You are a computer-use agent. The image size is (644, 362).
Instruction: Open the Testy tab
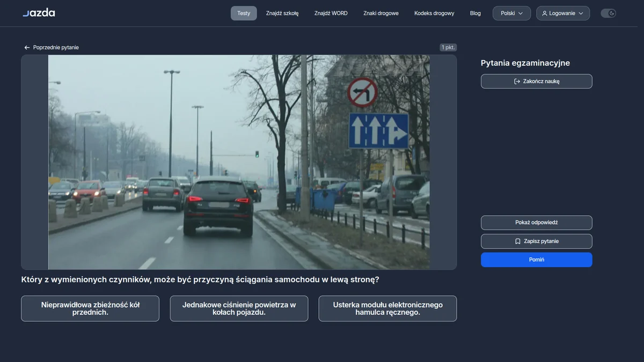(x=244, y=13)
